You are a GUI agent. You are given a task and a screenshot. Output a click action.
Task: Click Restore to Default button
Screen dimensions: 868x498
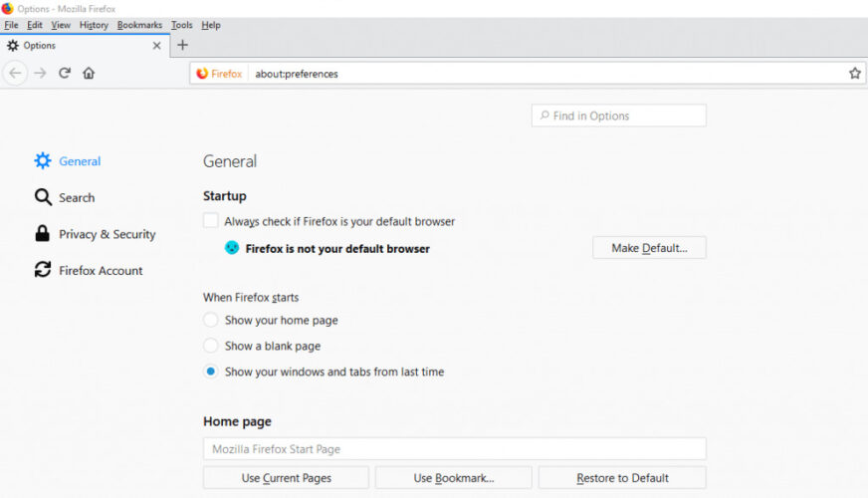click(622, 477)
